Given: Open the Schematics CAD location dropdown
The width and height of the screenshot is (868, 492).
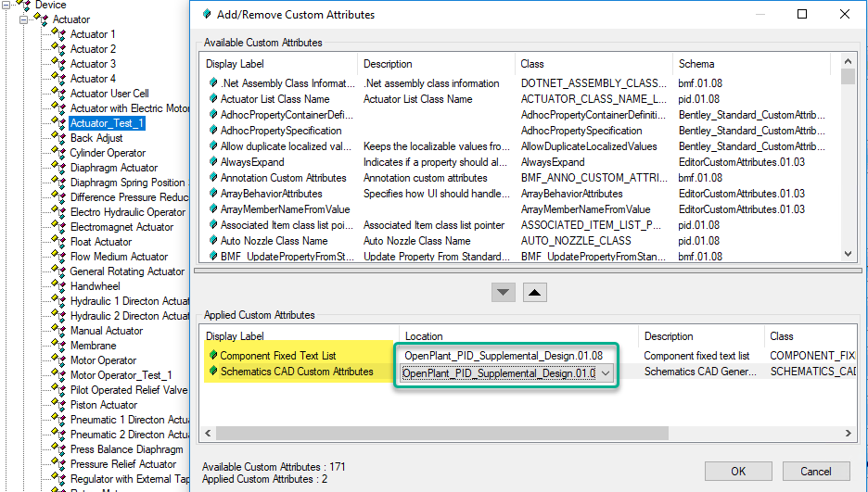Looking at the screenshot, I should point(606,372).
